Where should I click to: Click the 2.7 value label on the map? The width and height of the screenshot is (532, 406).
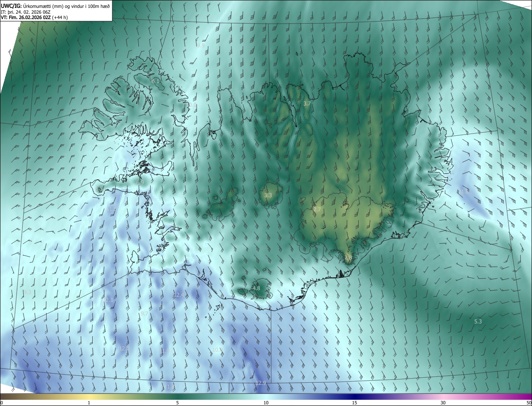[x=317, y=209]
